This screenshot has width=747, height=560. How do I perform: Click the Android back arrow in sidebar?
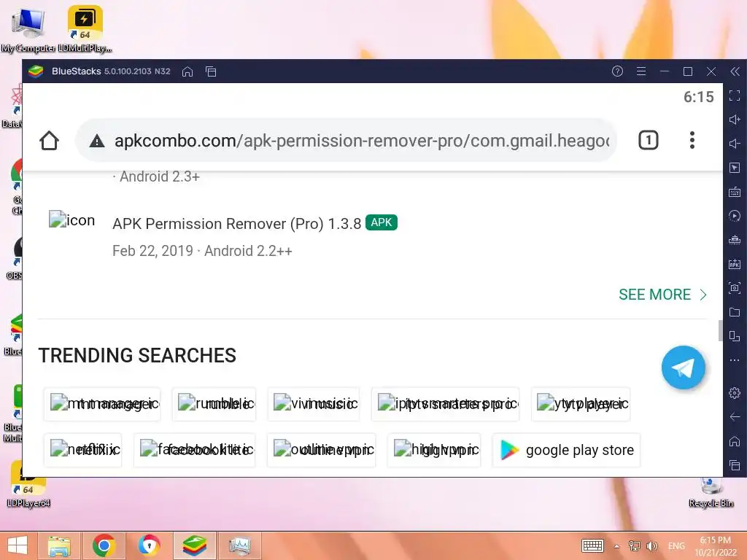coord(735,417)
